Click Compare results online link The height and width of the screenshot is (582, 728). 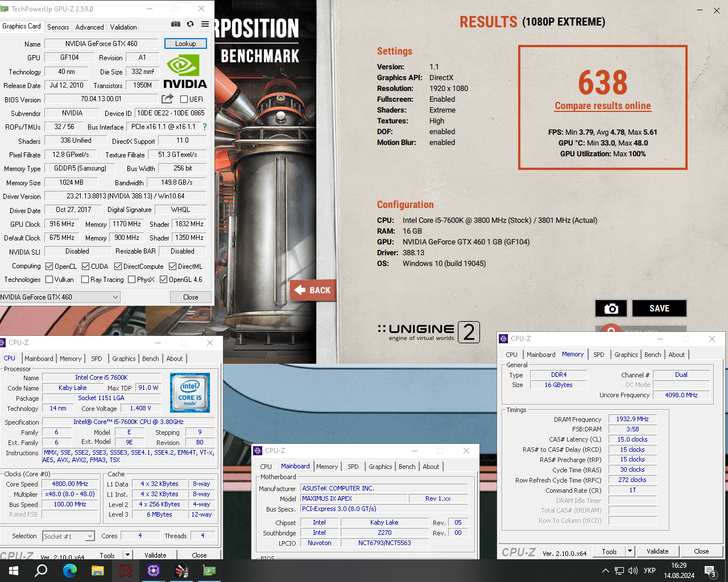(x=603, y=106)
